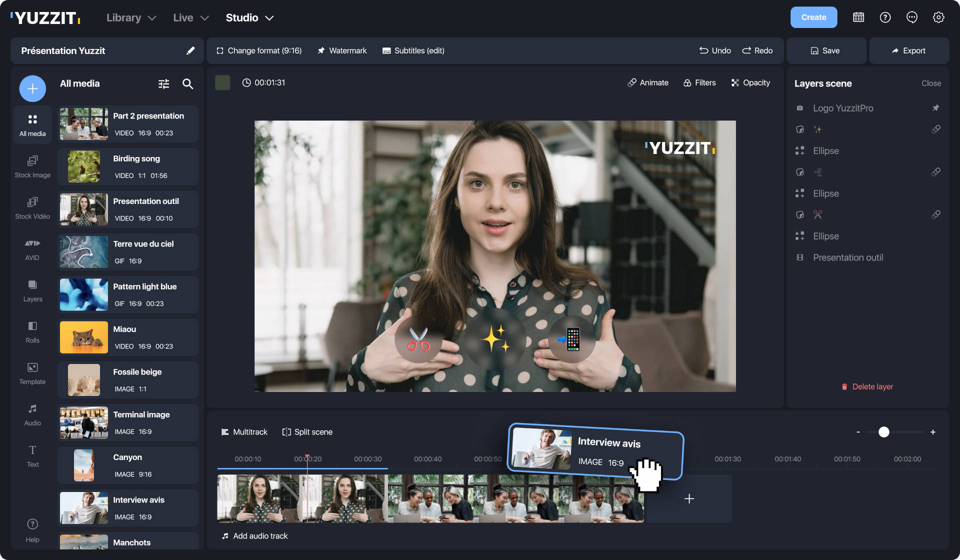Open the chat support icon

pos(911,17)
